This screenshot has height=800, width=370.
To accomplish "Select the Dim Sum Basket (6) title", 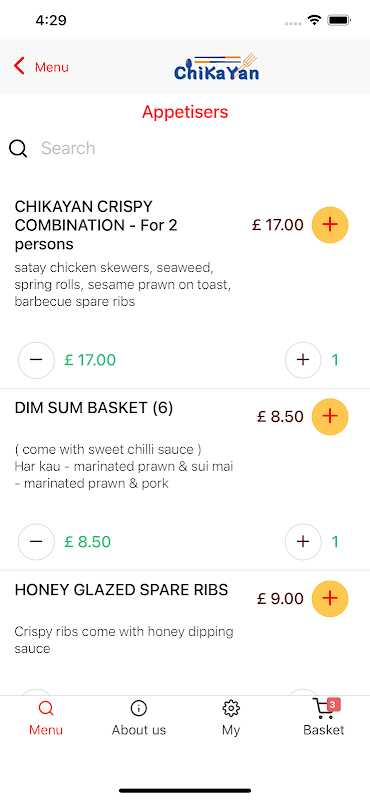I will 94,408.
